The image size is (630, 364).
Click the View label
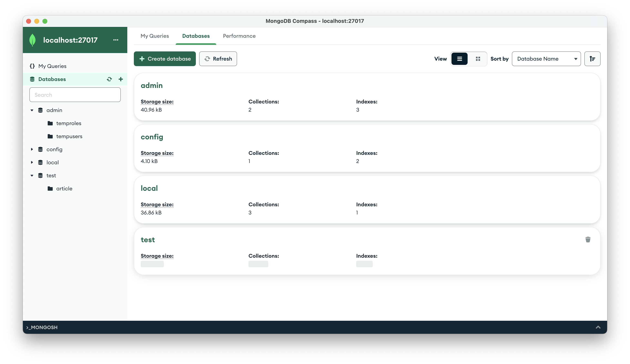440,59
